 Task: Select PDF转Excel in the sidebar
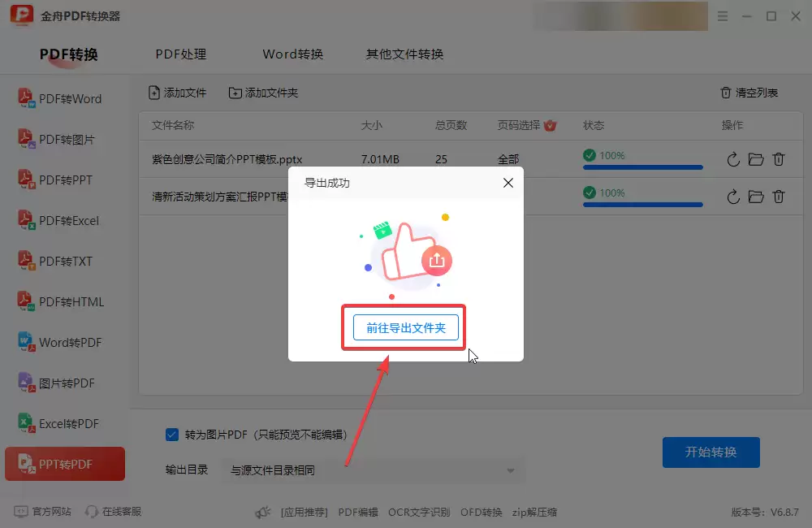point(64,220)
